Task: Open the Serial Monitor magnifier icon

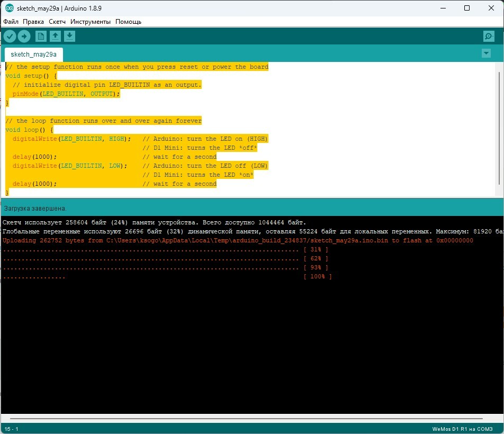Action: click(x=489, y=37)
